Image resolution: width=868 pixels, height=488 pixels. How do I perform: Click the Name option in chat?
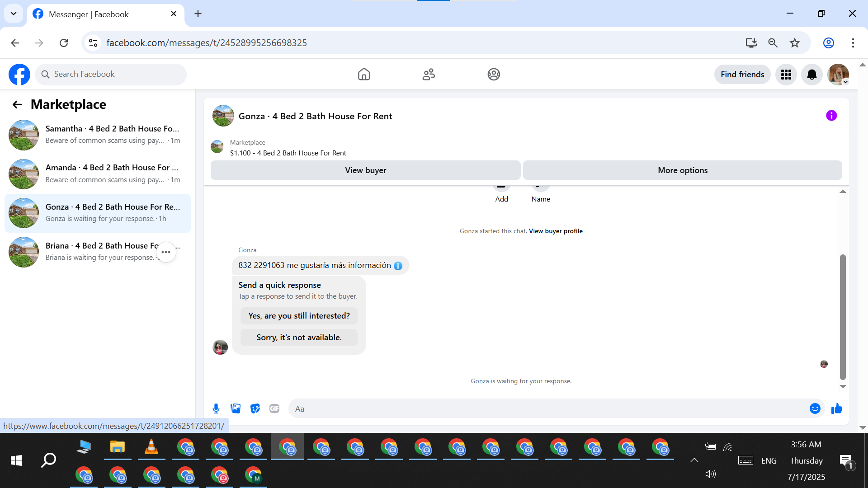(x=541, y=199)
